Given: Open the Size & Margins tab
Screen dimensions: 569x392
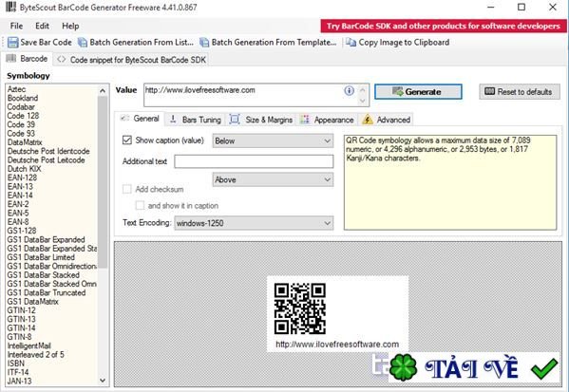Looking at the screenshot, I should pos(262,120).
